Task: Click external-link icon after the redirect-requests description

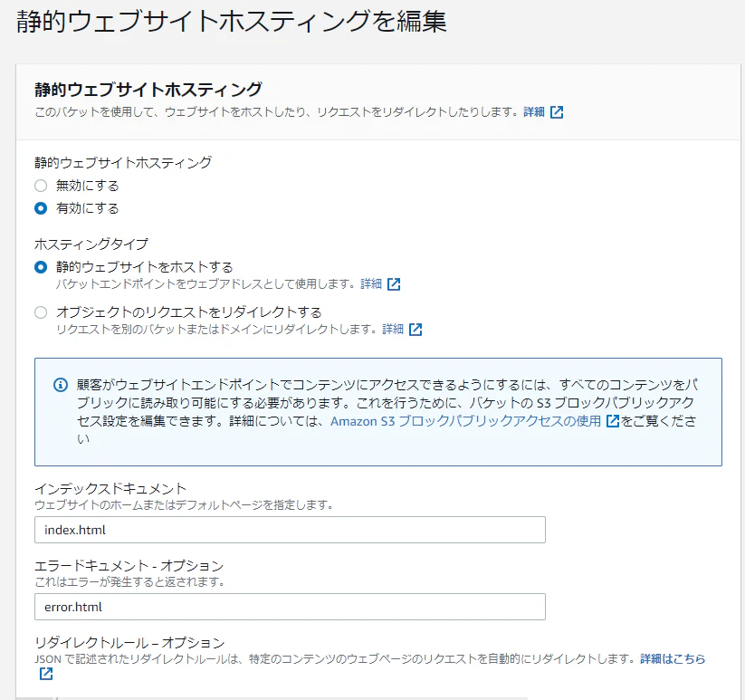Action: point(415,330)
